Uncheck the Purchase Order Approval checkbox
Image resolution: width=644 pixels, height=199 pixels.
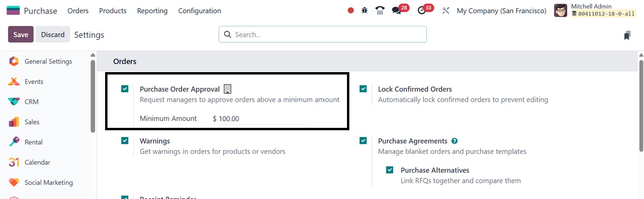click(x=125, y=89)
